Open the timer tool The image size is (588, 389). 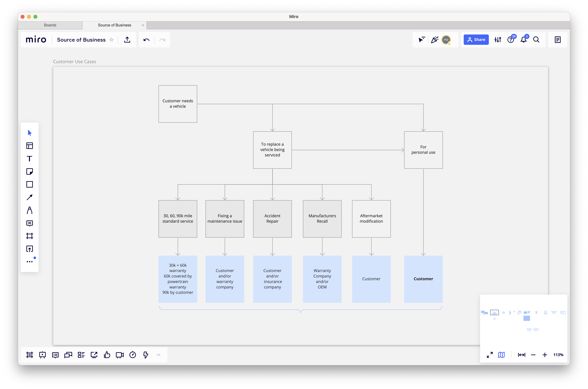pyautogui.click(x=133, y=355)
